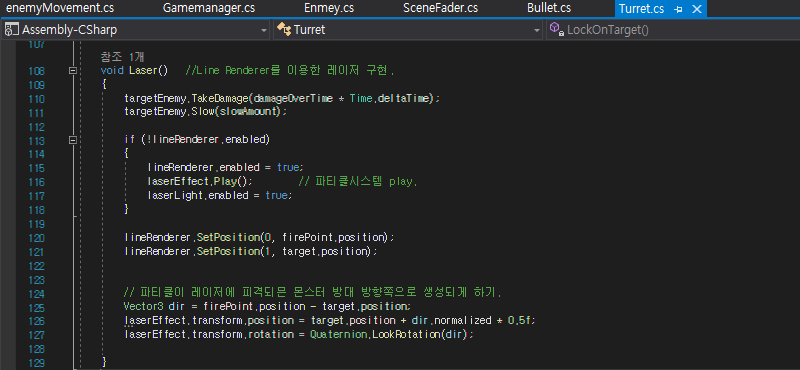Click the Assembly-CSharp project icon
This screenshot has width=800, height=370.
[x=11, y=30]
